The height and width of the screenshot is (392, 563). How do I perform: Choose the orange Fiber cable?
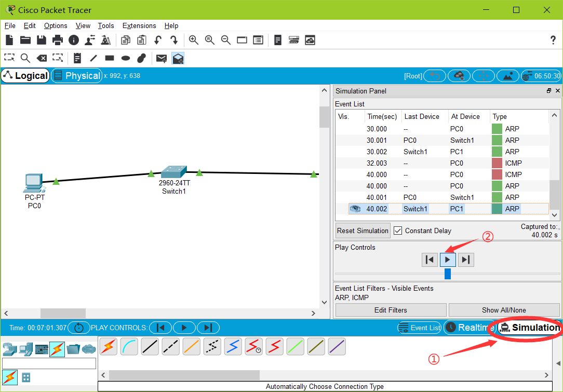tap(192, 347)
